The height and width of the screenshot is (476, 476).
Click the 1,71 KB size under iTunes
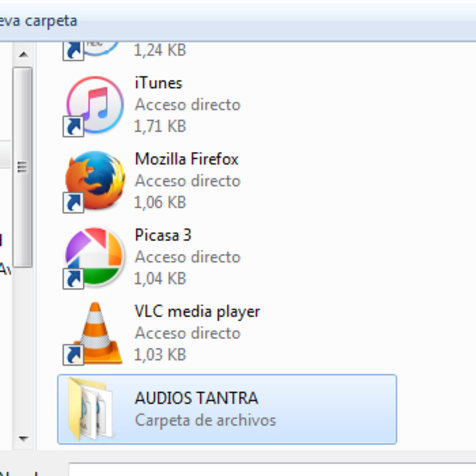pos(160,126)
